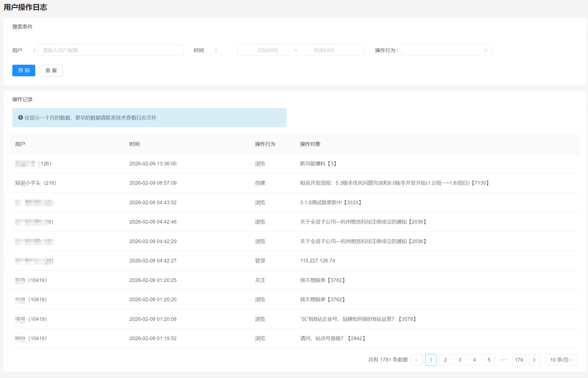
Task: Click the 短说小芋头（216）user row
Action: tap(36, 183)
